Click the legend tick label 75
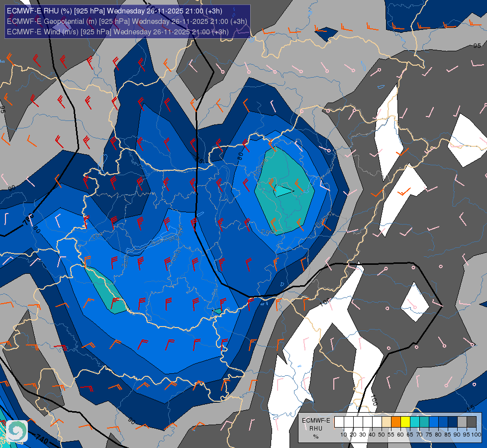The width and height of the screenshot is (487, 448). 429,435
